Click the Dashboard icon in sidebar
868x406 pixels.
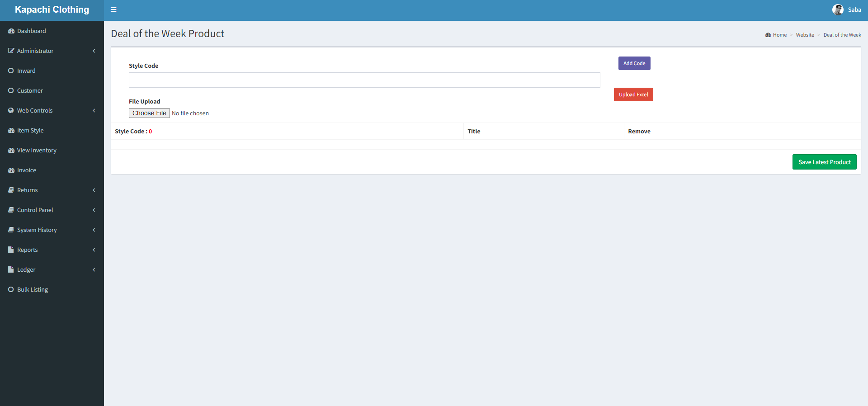click(x=11, y=31)
